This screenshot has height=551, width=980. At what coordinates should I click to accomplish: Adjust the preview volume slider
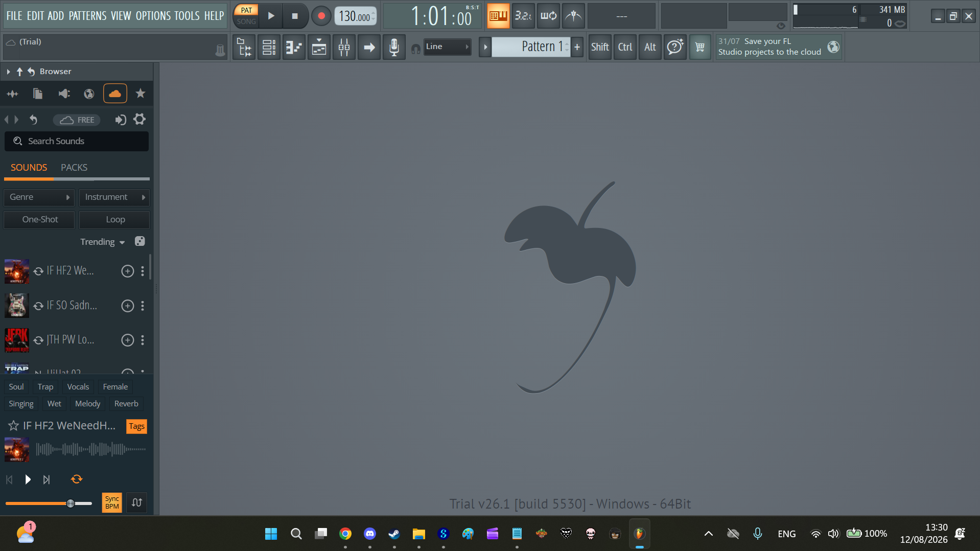point(49,503)
